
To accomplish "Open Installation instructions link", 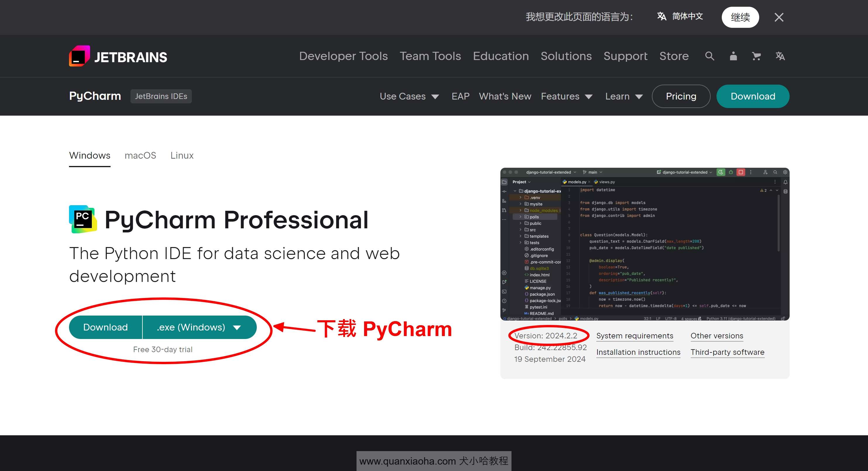I will click(x=638, y=352).
